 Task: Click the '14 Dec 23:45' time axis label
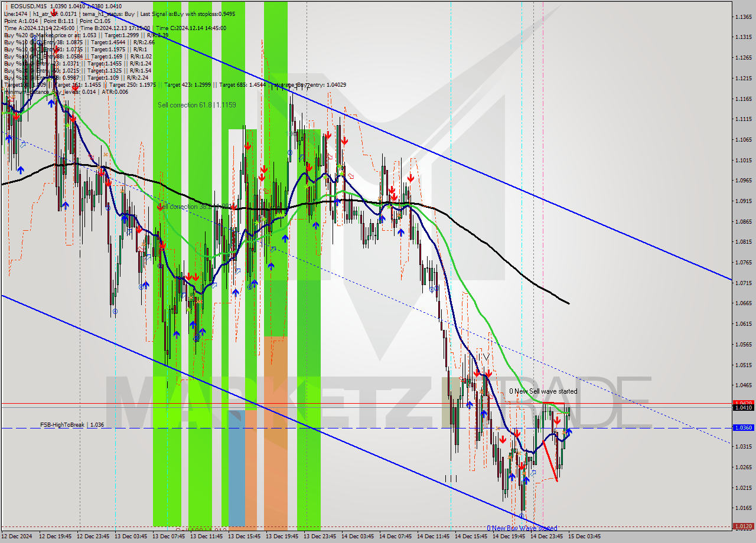coord(547,537)
